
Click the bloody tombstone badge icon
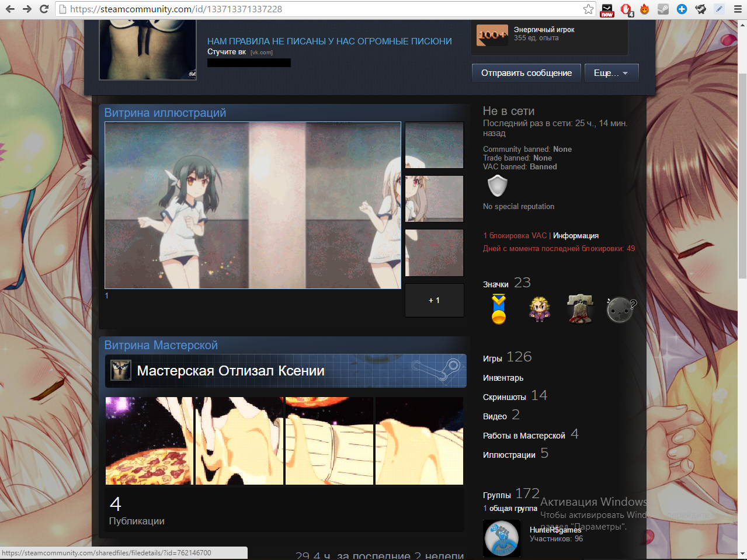[x=580, y=309]
